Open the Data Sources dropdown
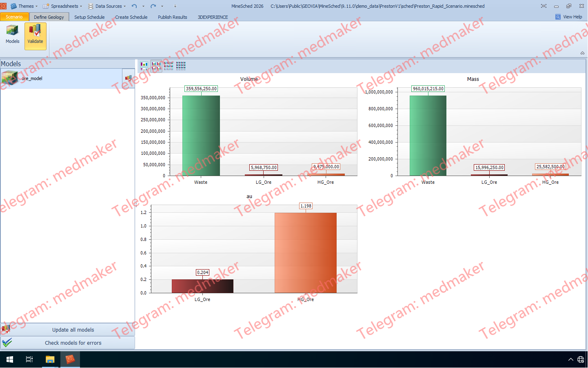The height and width of the screenshot is (368, 588). click(107, 6)
